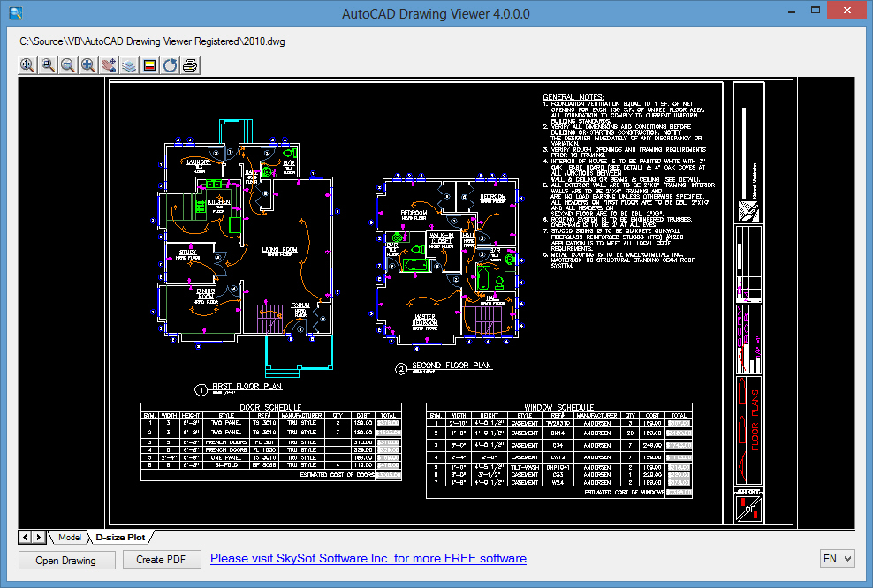
Task: Click the zoom in magnifier icon
Action: (x=88, y=65)
